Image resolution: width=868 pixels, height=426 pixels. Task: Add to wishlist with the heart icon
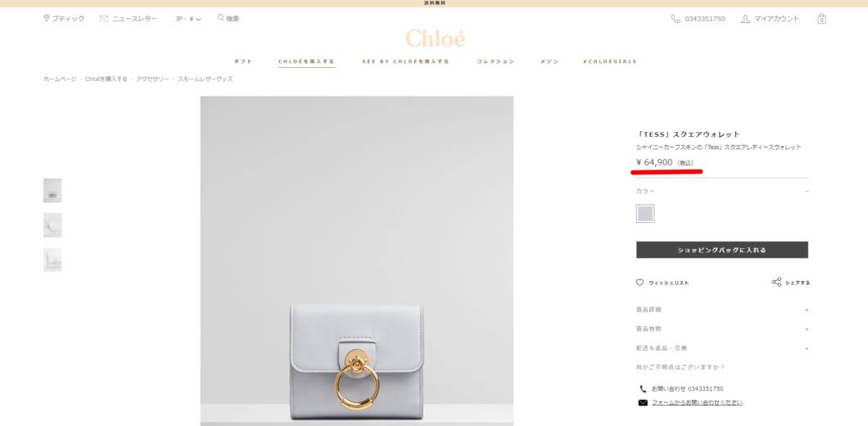[640, 283]
